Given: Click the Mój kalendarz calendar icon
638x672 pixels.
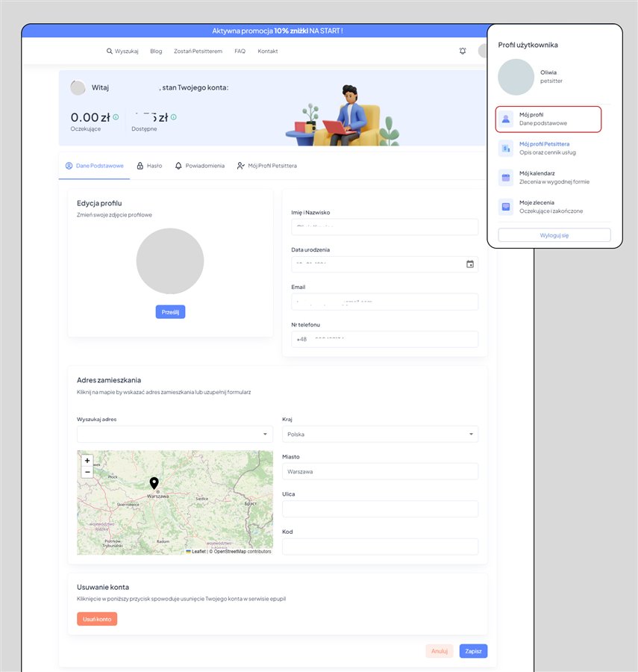Looking at the screenshot, I should [506, 178].
